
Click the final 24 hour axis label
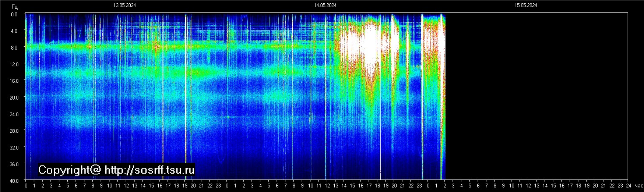click(629, 186)
